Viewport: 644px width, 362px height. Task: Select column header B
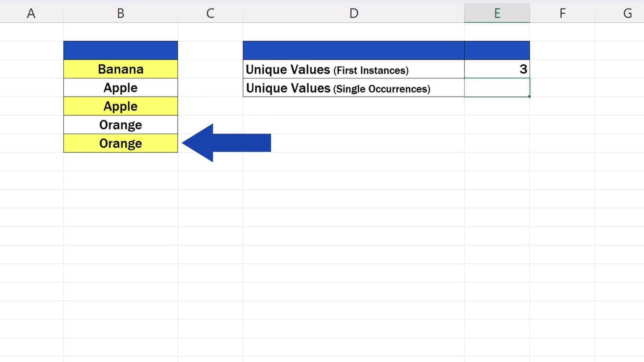point(120,13)
